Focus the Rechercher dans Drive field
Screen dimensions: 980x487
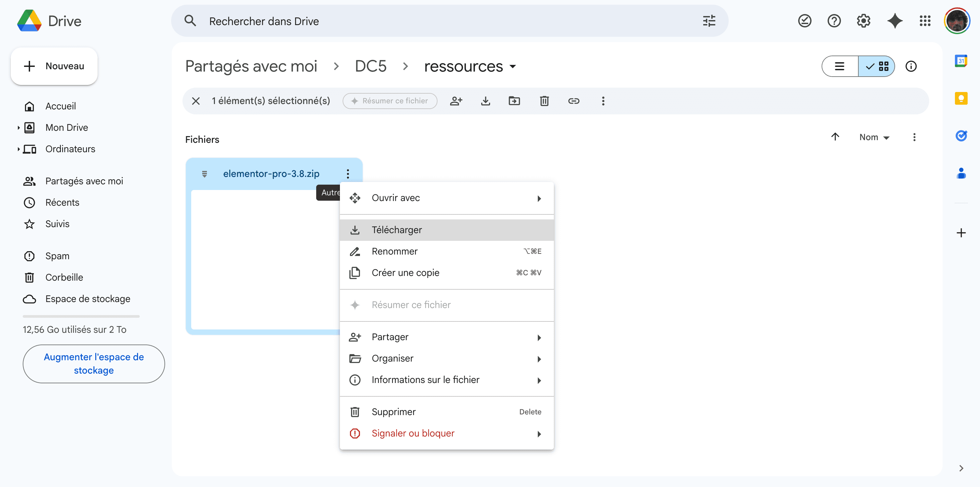[449, 21]
